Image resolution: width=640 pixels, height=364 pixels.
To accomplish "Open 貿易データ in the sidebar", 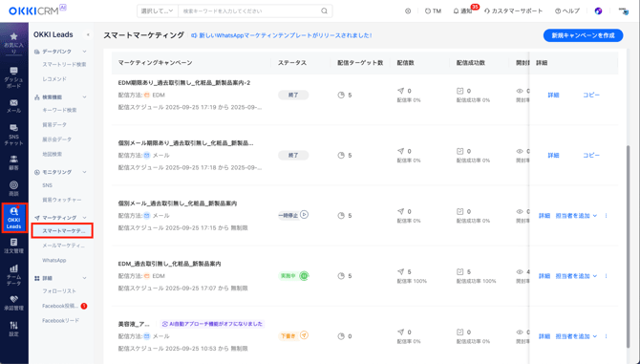I will click(54, 125).
